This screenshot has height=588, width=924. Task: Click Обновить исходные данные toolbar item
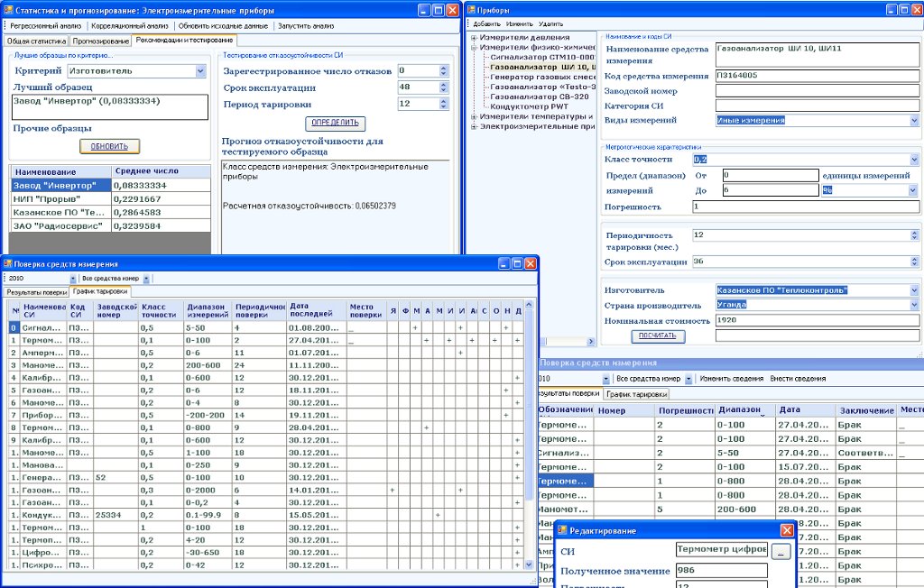click(222, 26)
